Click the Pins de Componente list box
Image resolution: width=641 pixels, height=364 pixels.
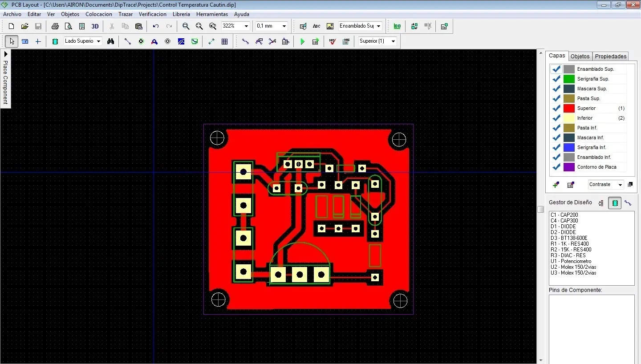click(x=592, y=329)
